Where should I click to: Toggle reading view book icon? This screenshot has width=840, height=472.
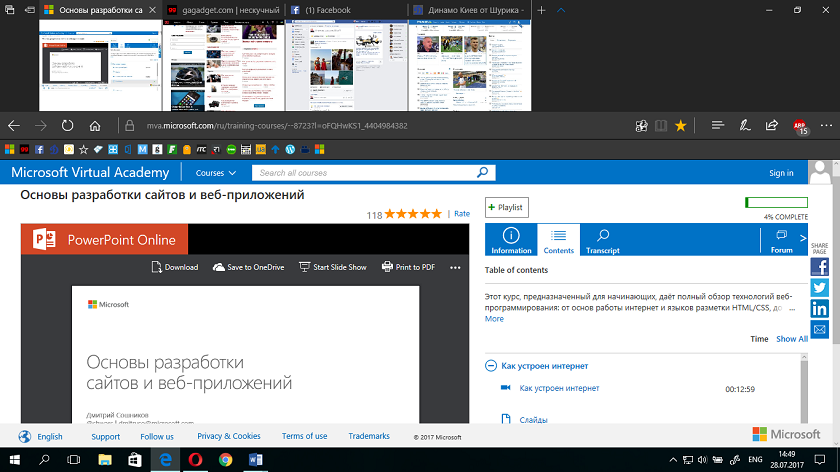(x=661, y=126)
